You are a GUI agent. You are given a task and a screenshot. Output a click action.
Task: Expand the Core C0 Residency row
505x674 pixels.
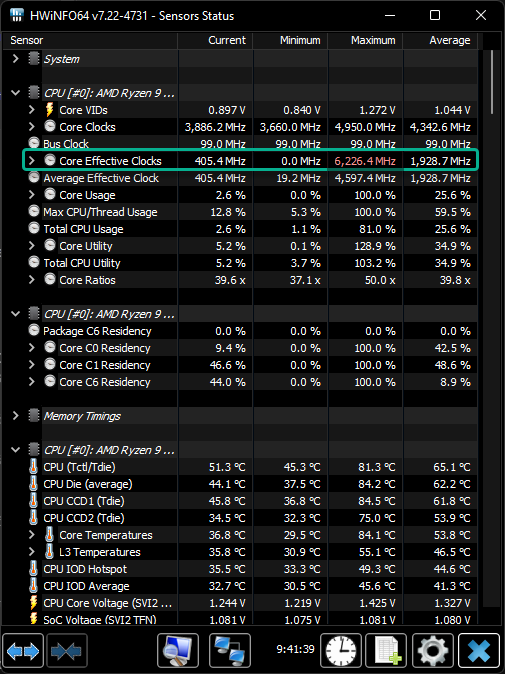click(31, 347)
